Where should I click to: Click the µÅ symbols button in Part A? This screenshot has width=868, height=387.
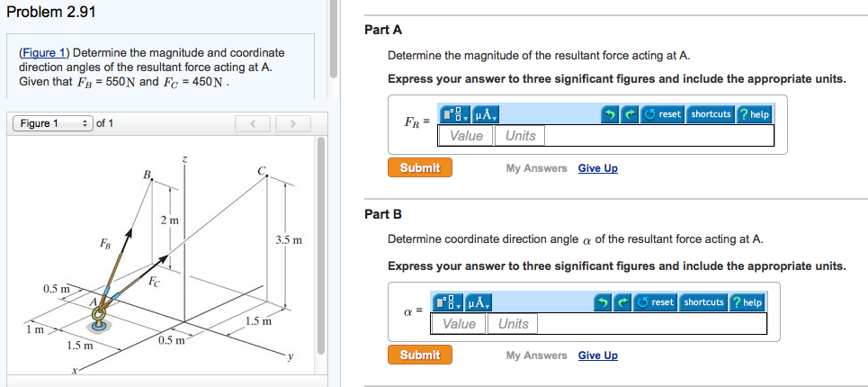click(x=486, y=114)
